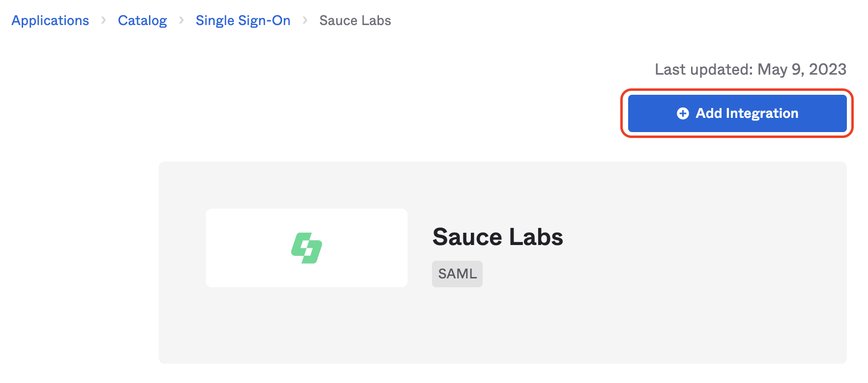The image size is (868, 383).
Task: Click the plus icon inside Add Integration
Action: coord(683,113)
